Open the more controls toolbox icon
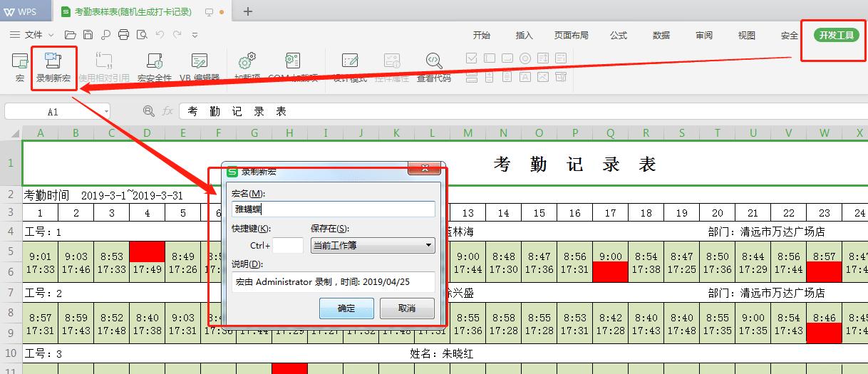Screen dimensions: 868x374 tap(561, 76)
